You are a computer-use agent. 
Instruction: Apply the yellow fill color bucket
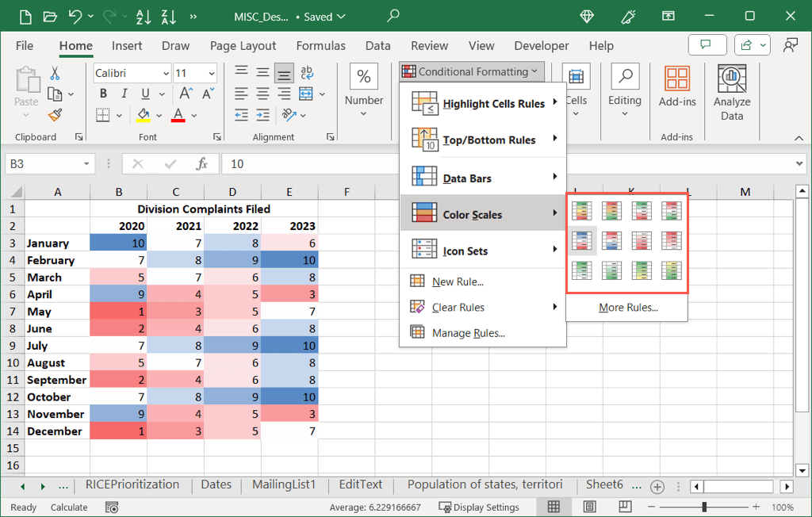[144, 115]
